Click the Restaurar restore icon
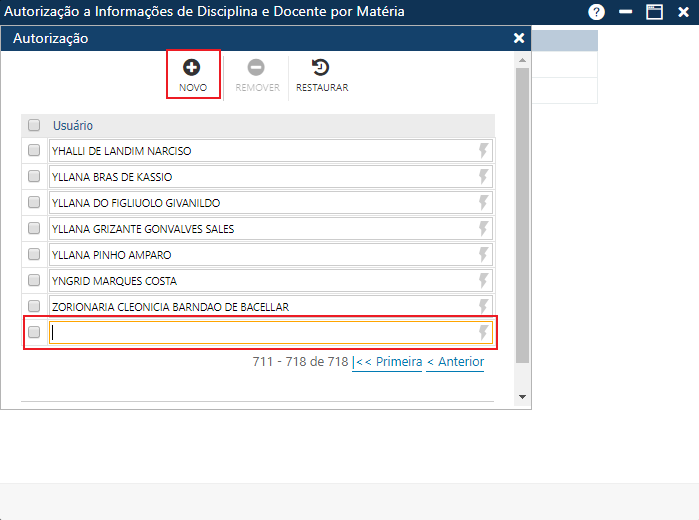The height and width of the screenshot is (520, 699). (321, 68)
